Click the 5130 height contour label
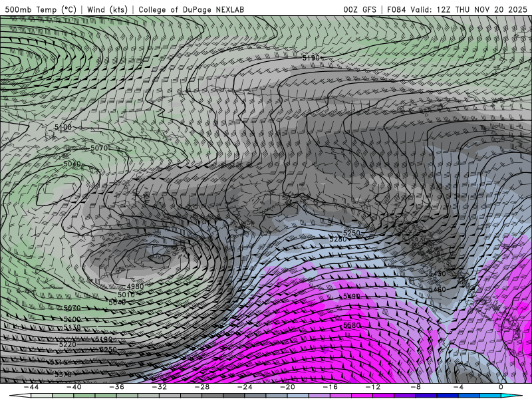 pyautogui.click(x=72, y=327)
